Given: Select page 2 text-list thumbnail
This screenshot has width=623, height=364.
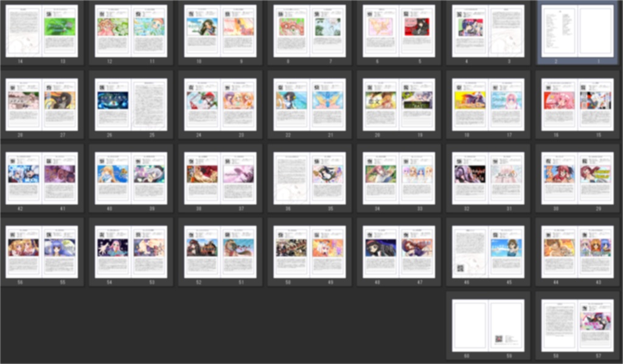Looking at the screenshot, I should click(x=560, y=31).
